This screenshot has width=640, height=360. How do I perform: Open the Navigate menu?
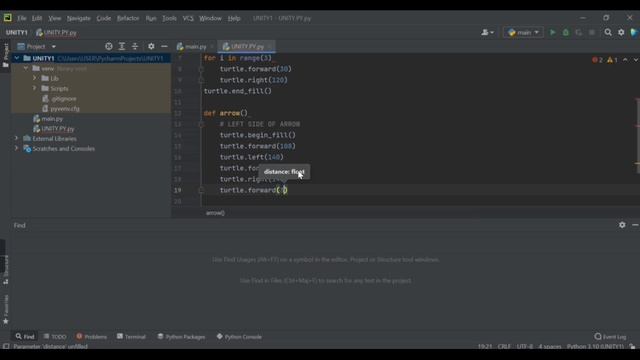[x=78, y=18]
